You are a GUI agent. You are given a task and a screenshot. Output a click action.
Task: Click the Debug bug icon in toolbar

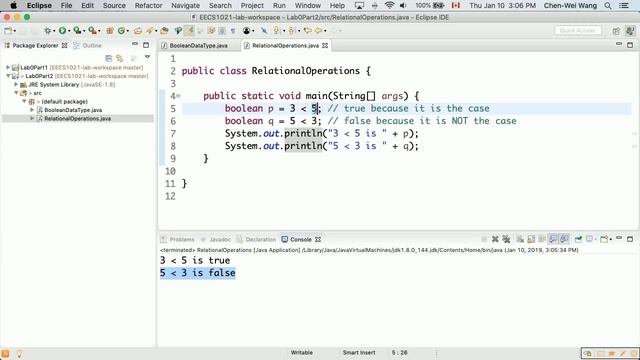click(x=48, y=31)
